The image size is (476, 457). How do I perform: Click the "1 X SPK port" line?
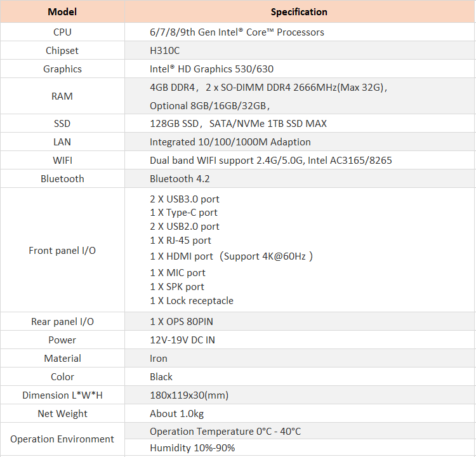177,287
